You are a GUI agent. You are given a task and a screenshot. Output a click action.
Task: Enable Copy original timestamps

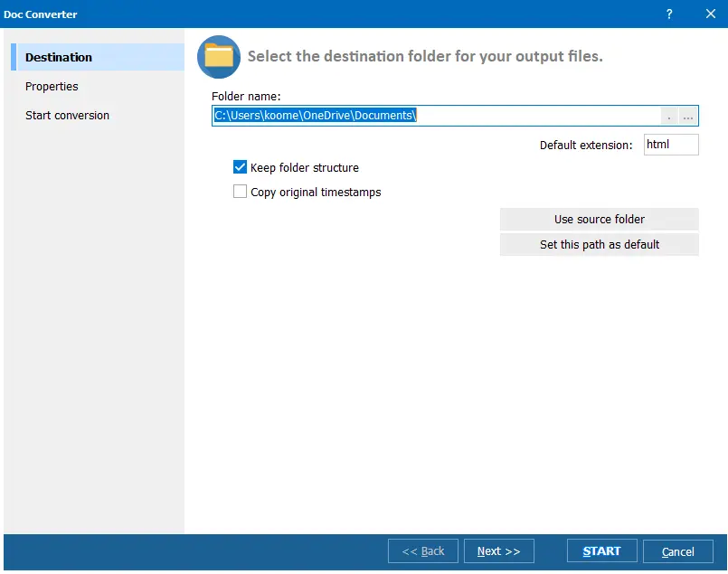coord(240,192)
